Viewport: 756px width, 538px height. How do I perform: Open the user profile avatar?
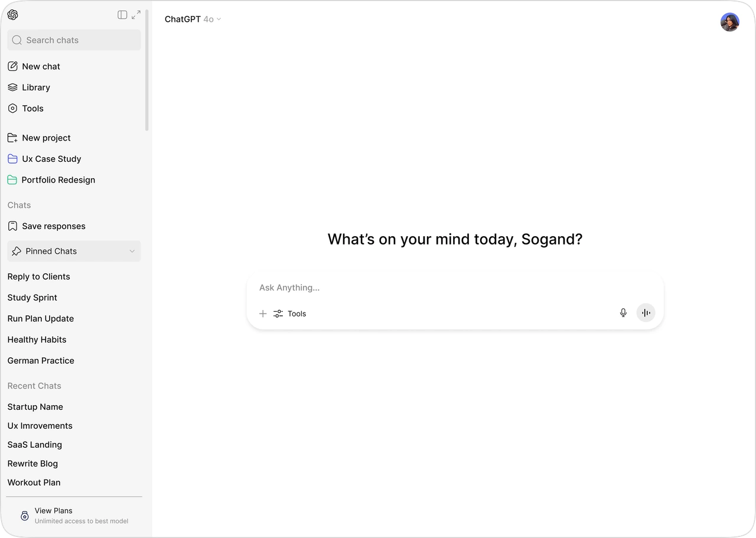(x=729, y=22)
